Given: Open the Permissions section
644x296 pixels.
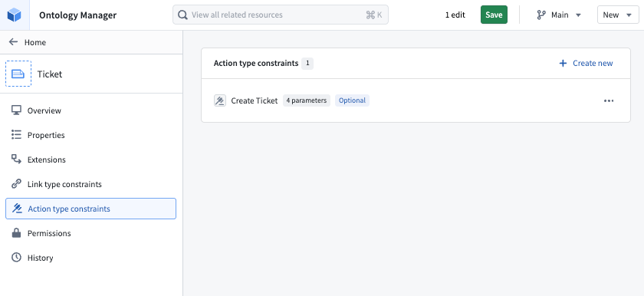Looking at the screenshot, I should (x=90, y=233).
